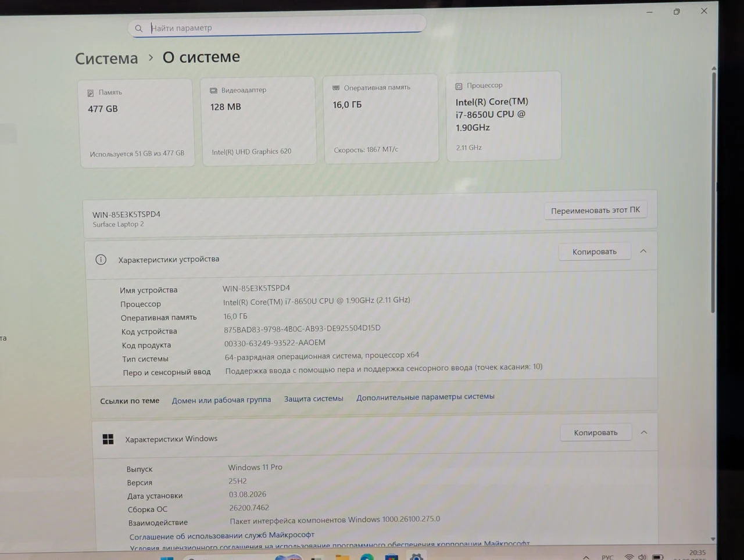Open the 'Домен или рабочая группа' link

click(221, 400)
